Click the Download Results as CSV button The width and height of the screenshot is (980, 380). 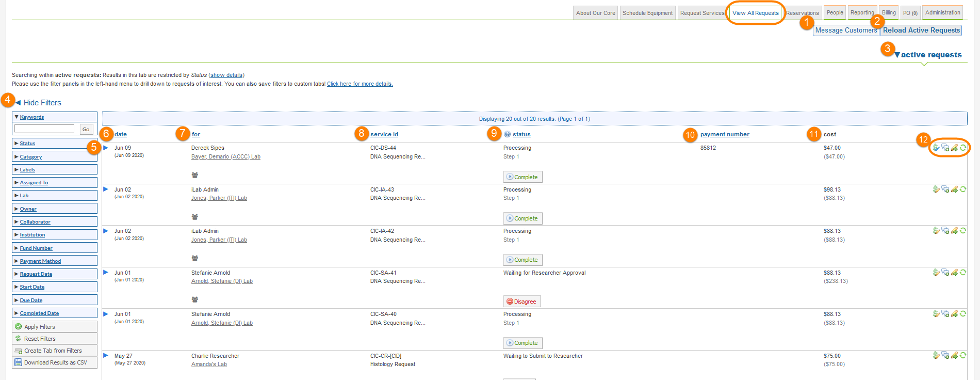[x=55, y=362]
